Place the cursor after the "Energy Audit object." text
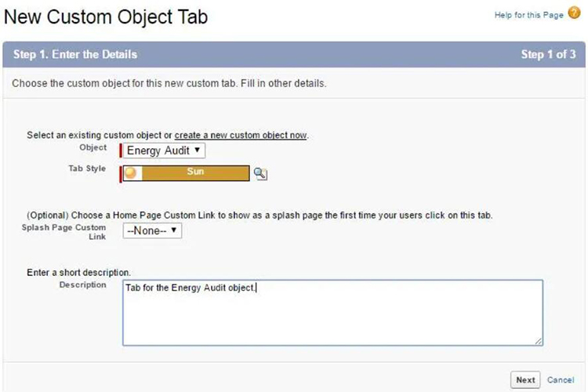Image resolution: width=588 pixels, height=392 pixels. [256, 288]
